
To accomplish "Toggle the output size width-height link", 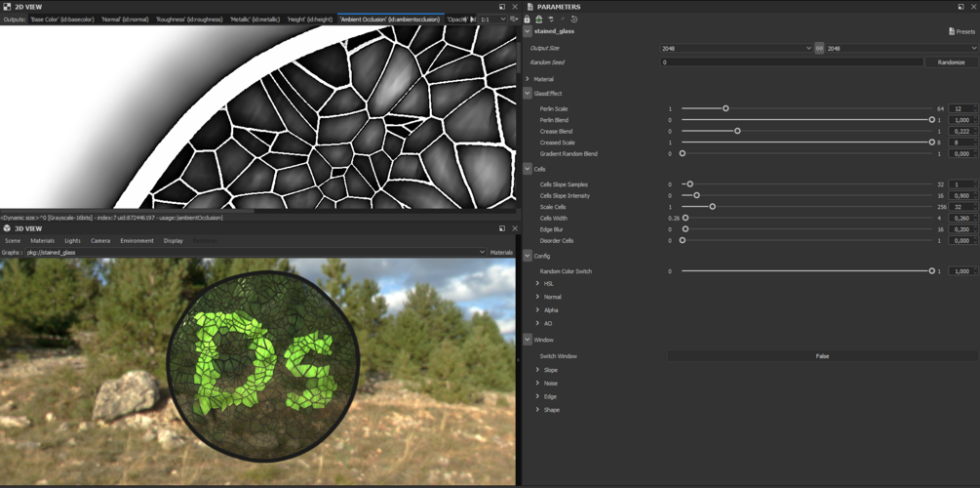I will click(819, 48).
